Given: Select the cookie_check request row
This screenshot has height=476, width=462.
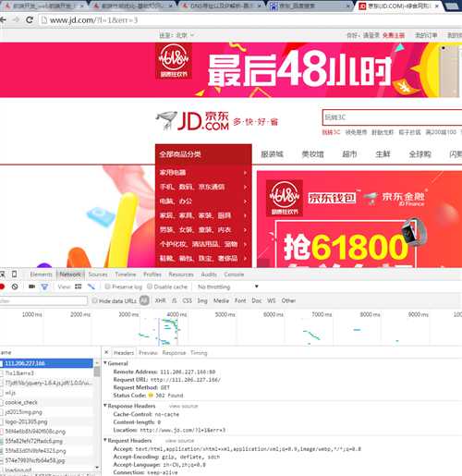Looking at the screenshot, I should click(x=46, y=402).
